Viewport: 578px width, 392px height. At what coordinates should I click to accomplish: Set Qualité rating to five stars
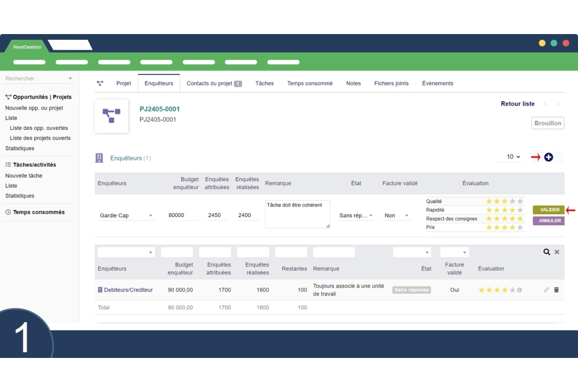pos(520,201)
